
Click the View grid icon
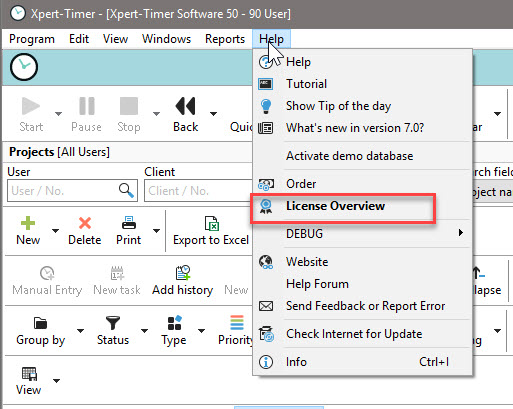click(x=29, y=374)
